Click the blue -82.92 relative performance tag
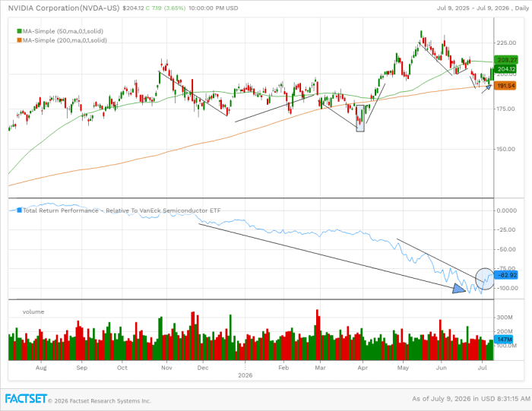This screenshot has width=532, height=411. [x=506, y=275]
